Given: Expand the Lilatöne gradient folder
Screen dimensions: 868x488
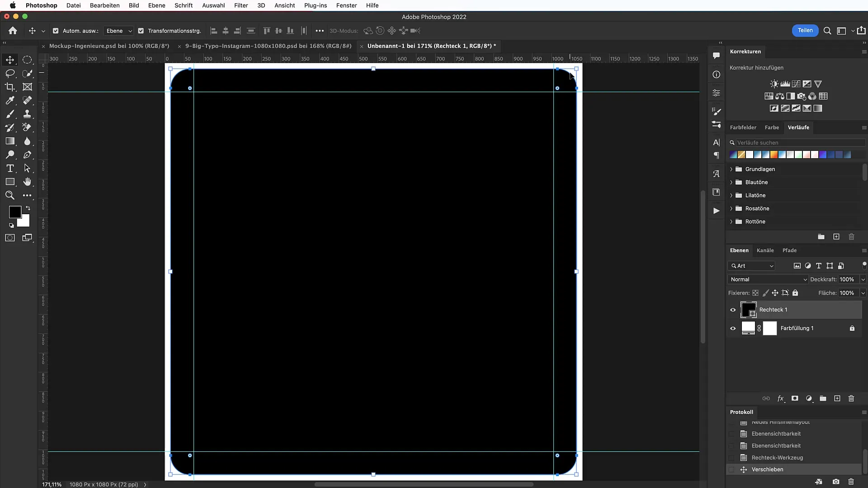Looking at the screenshot, I should click(x=731, y=195).
